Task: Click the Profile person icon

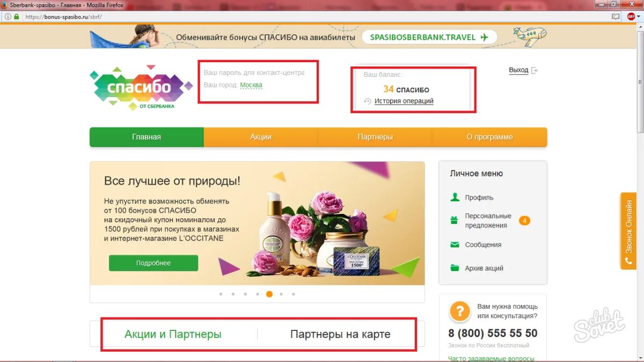Action: 455,197
